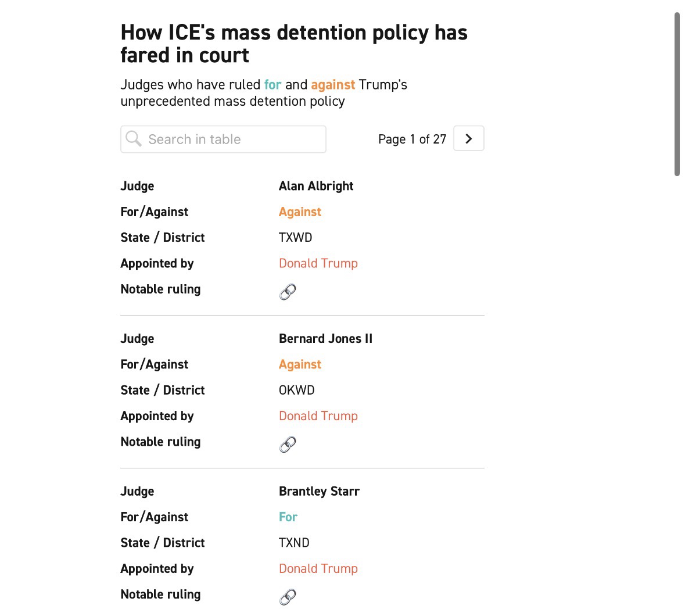The width and height of the screenshot is (685, 616).
Task: Open Bernard Jones II's notable ruling link icon
Action: [x=288, y=445]
